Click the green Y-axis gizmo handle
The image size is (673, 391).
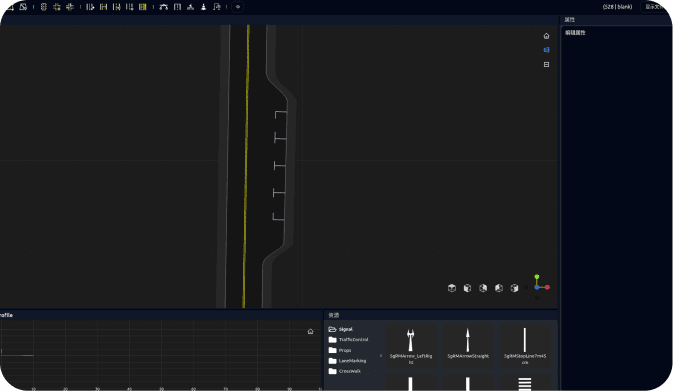537,277
